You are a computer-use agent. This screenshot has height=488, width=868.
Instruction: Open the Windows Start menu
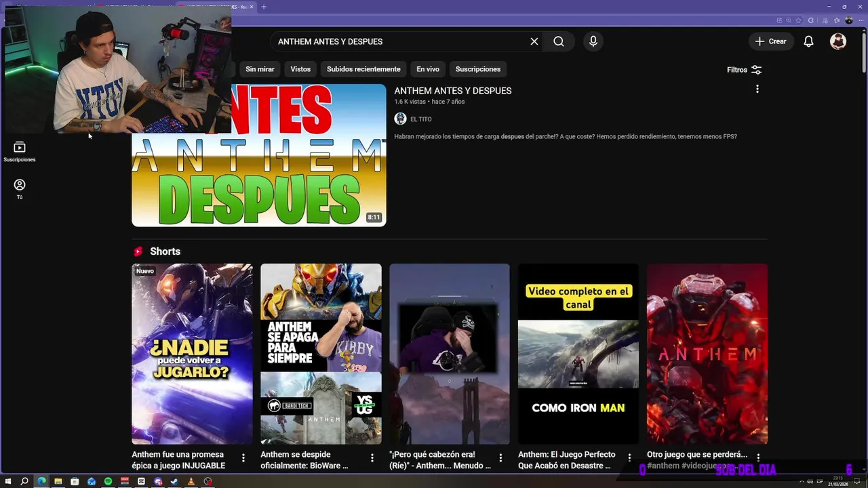tap(8, 481)
